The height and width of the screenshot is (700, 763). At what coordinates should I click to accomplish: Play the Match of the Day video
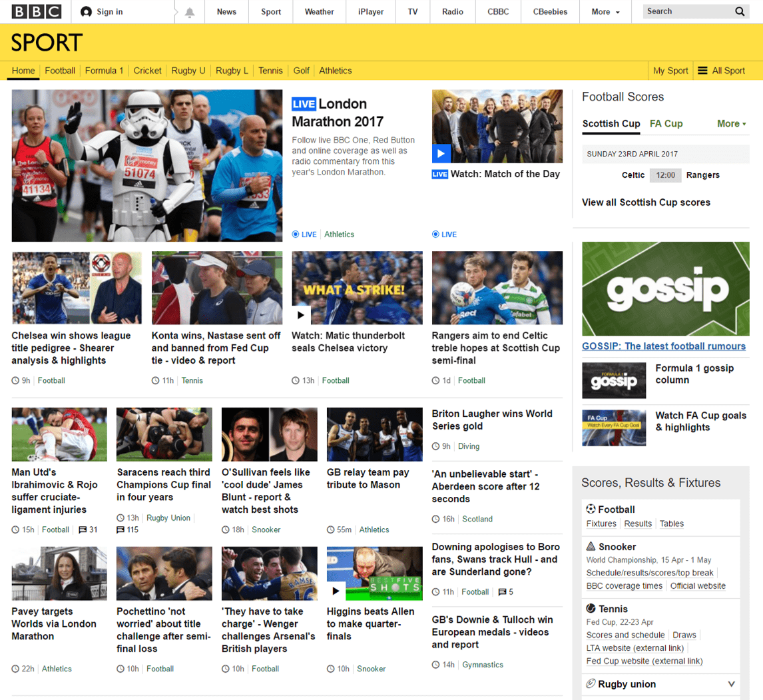pos(441,153)
